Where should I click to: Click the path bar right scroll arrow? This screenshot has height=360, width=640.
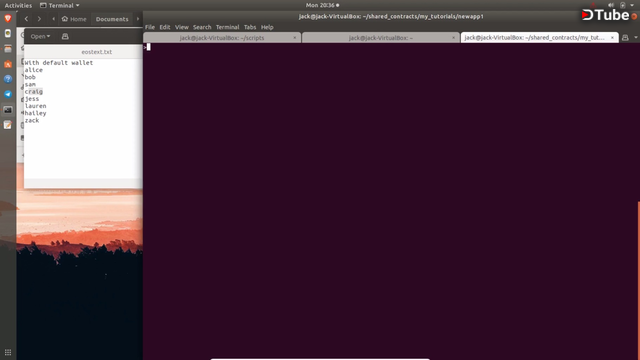click(x=138, y=19)
